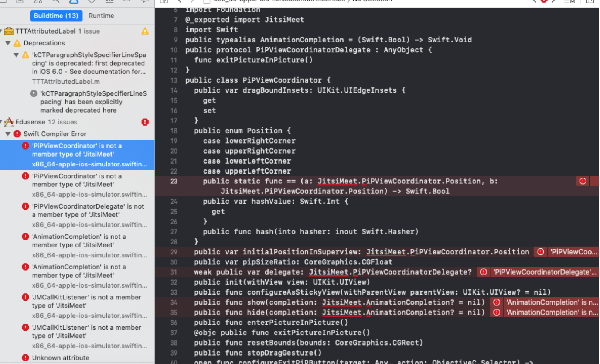Click line number 31 in the gutter
The height and width of the screenshot is (364, 600).
pos(174,272)
